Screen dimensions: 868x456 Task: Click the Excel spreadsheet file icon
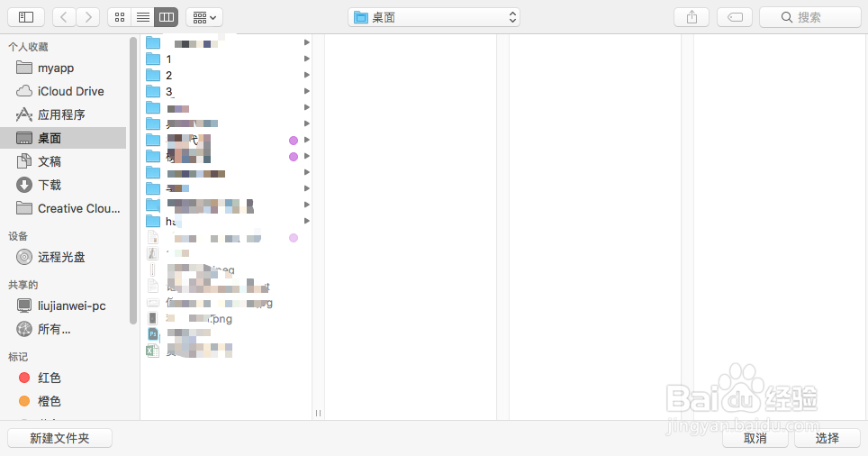(152, 351)
